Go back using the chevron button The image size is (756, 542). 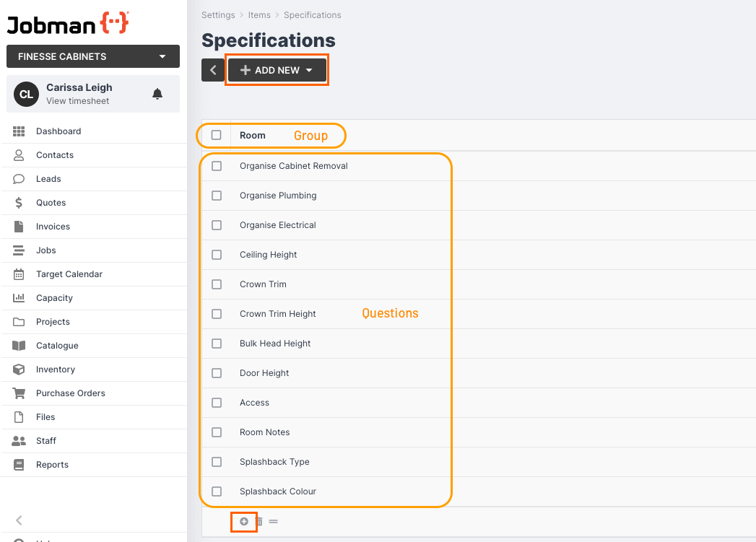click(x=213, y=70)
